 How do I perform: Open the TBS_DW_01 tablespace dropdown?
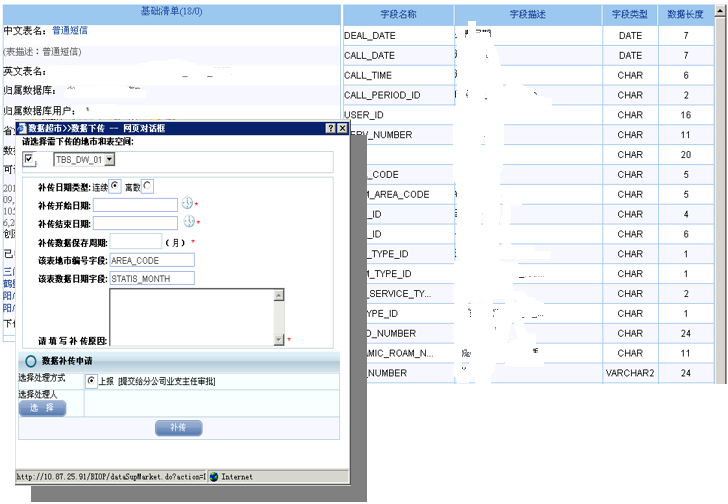point(110,160)
